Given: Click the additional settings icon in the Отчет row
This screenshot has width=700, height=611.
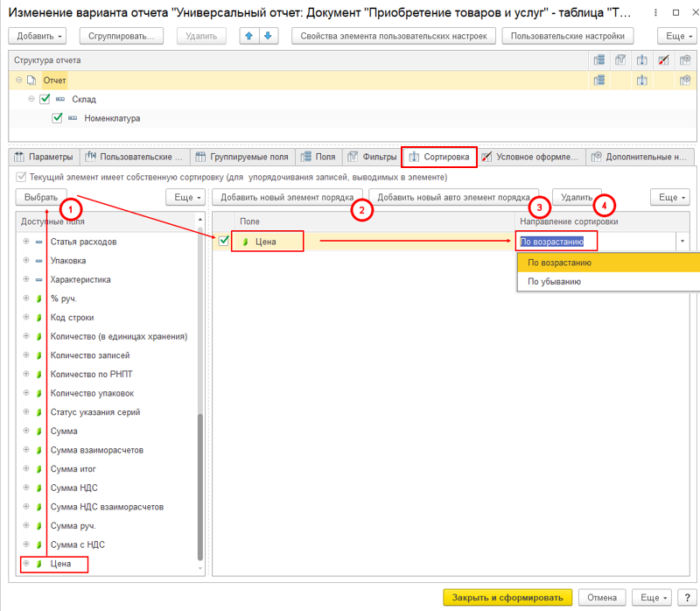Looking at the screenshot, I should (686, 81).
